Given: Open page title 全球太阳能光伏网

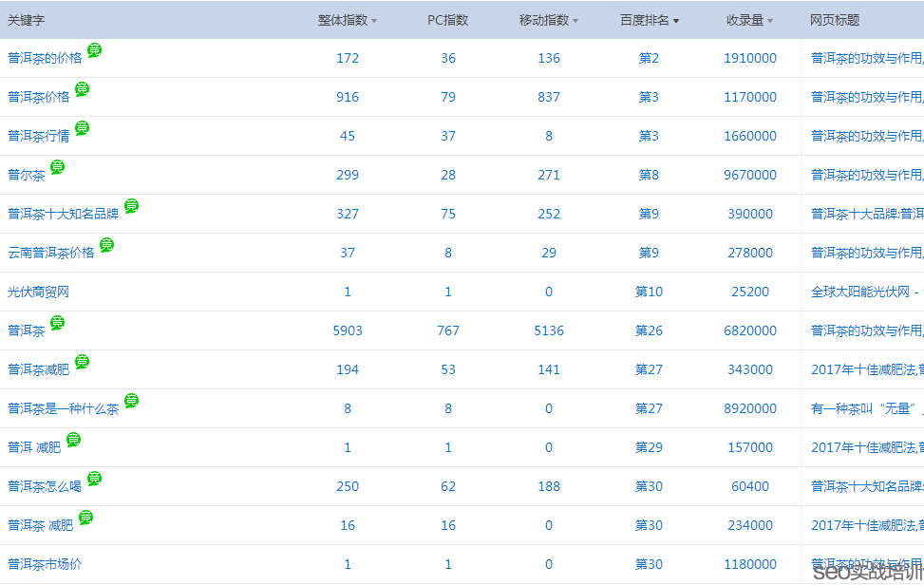Looking at the screenshot, I should [862, 292].
